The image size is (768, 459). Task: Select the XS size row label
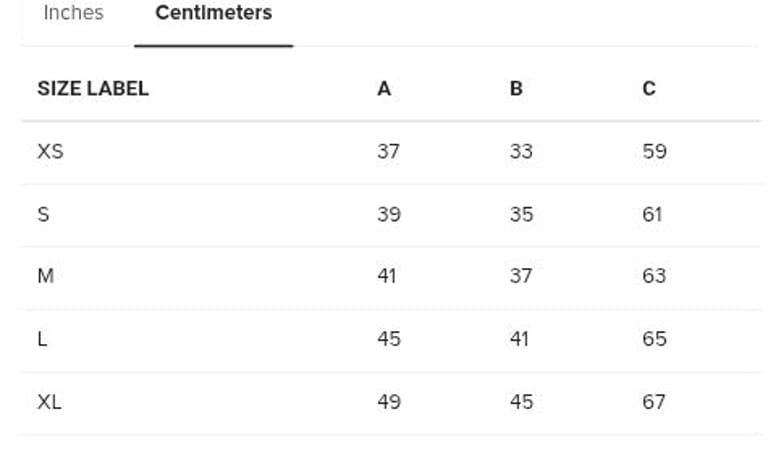(x=50, y=152)
